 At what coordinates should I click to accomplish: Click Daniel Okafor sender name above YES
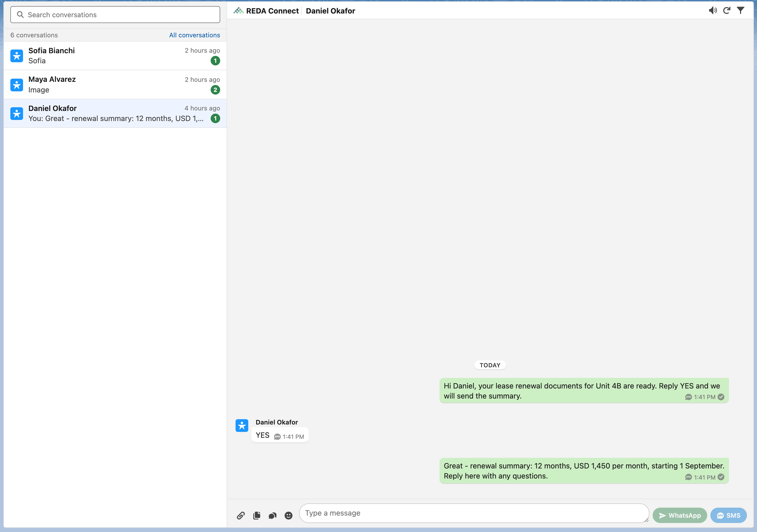coord(277,422)
